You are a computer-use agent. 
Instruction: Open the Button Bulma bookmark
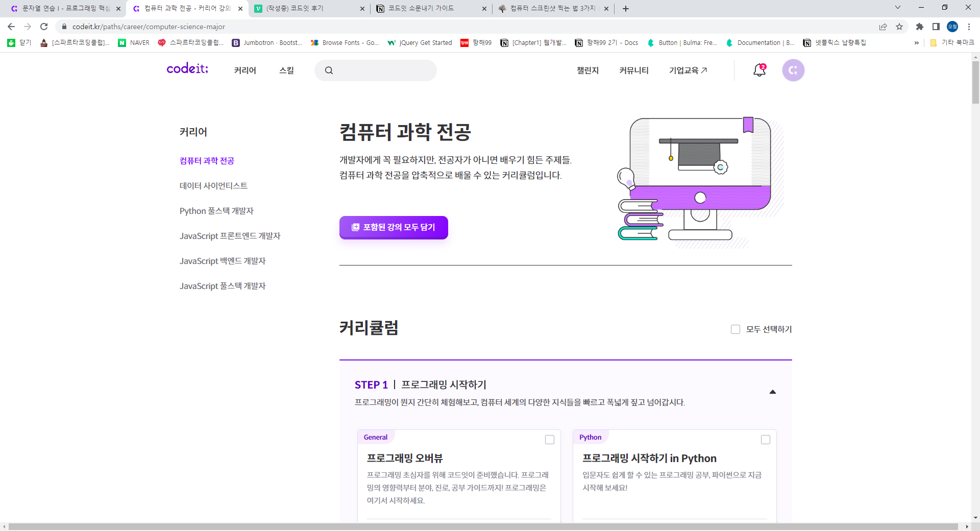pyautogui.click(x=681, y=43)
